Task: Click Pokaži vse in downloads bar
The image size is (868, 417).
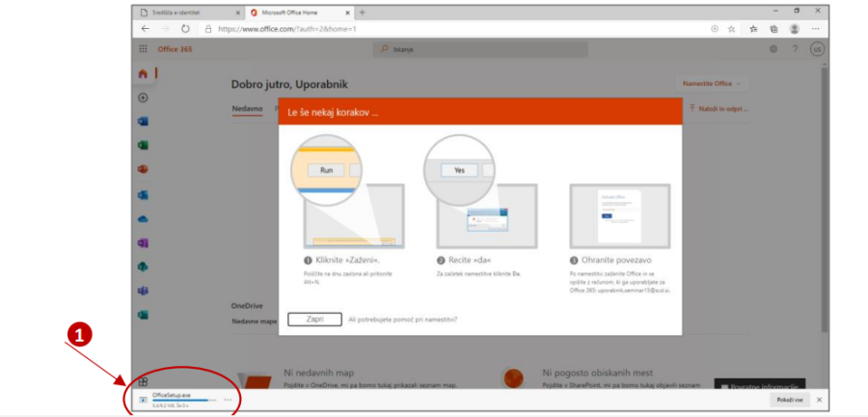Action: [789, 400]
